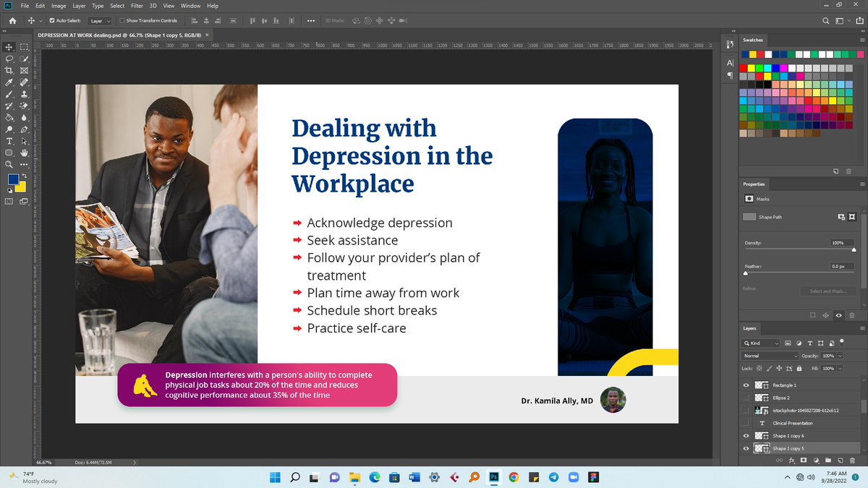Select the Move tool
This screenshot has width=868, height=488.
pos(10,46)
